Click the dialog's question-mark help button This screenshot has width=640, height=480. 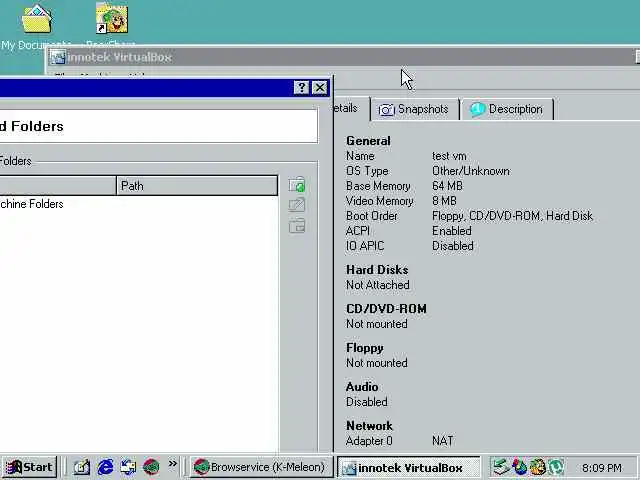(301, 87)
